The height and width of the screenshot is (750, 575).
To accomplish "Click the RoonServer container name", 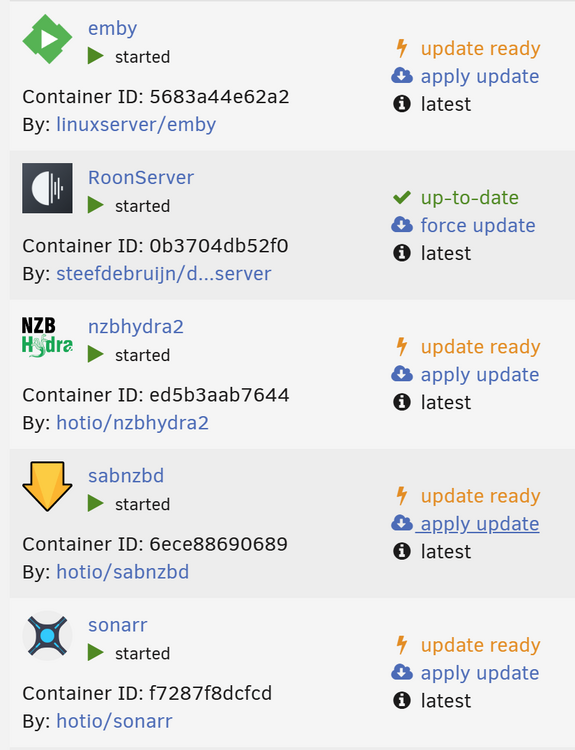I will click(x=141, y=177).
